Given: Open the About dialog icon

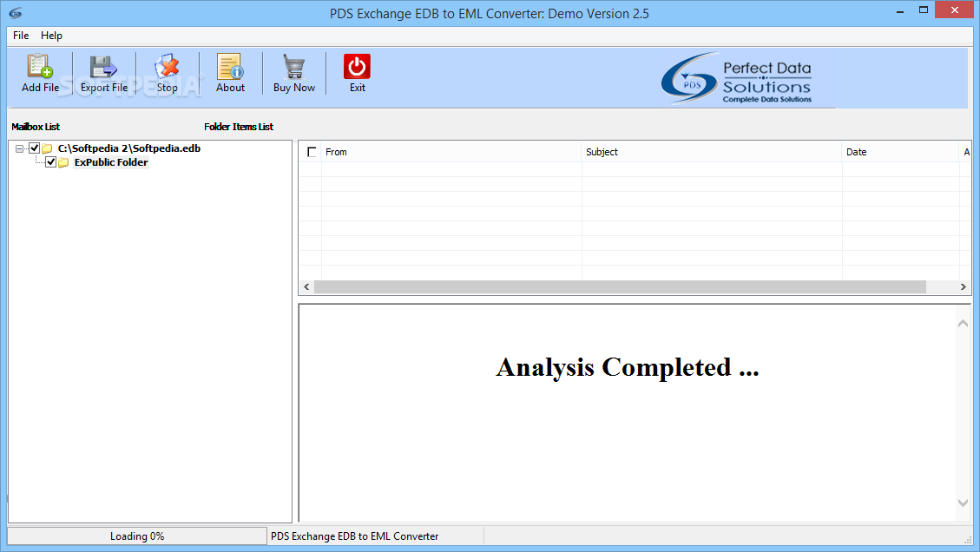Looking at the screenshot, I should [230, 66].
